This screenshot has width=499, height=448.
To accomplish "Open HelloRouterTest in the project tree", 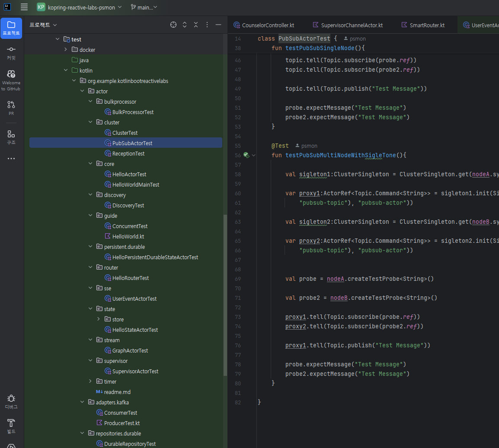I will coord(130,278).
